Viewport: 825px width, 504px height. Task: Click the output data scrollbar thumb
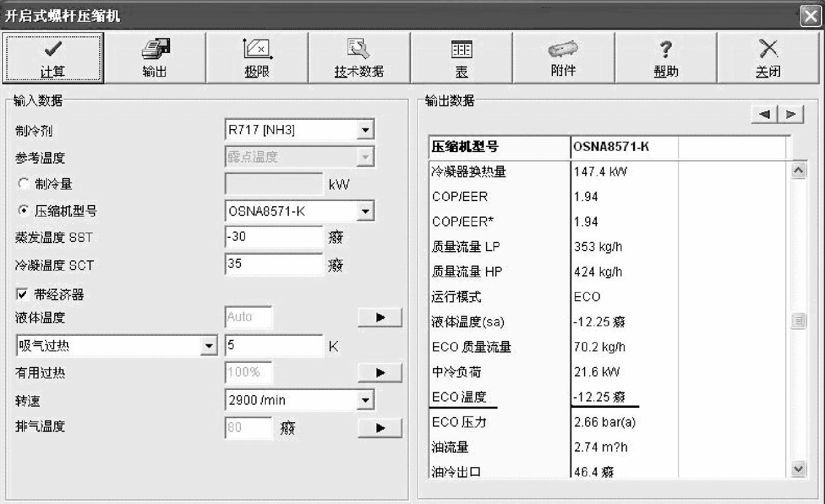point(798,320)
